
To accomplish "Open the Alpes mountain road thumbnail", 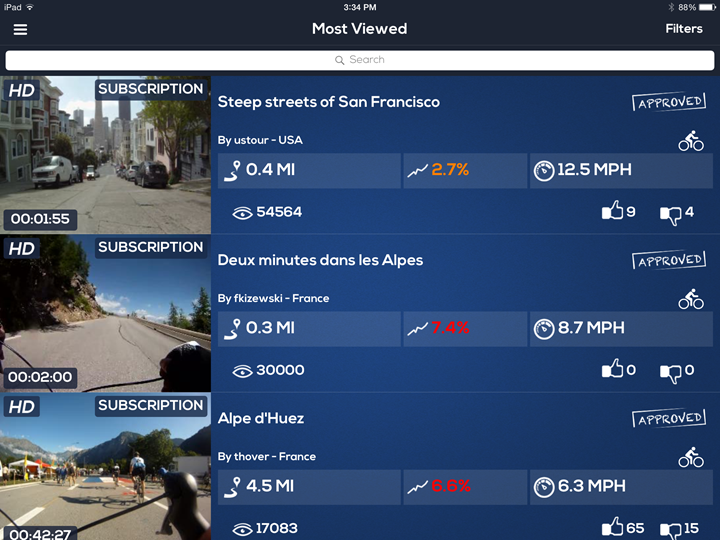I will coord(106,313).
